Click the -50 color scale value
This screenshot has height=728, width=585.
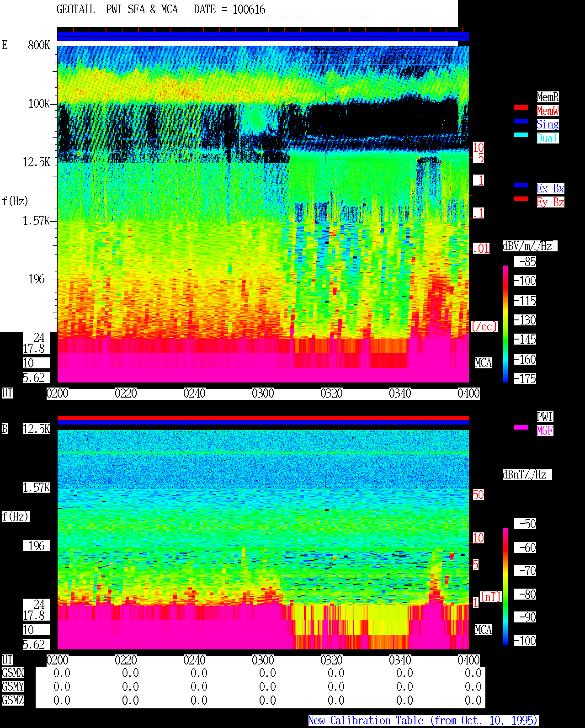point(525,524)
